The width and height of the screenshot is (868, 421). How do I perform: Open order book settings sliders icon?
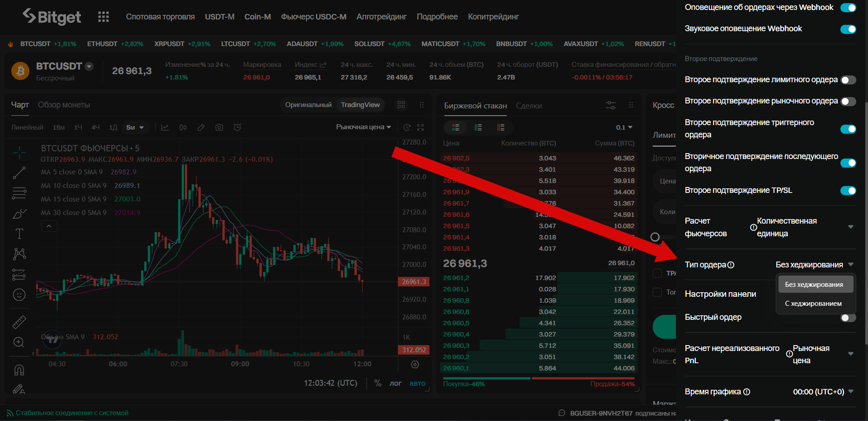(x=611, y=105)
